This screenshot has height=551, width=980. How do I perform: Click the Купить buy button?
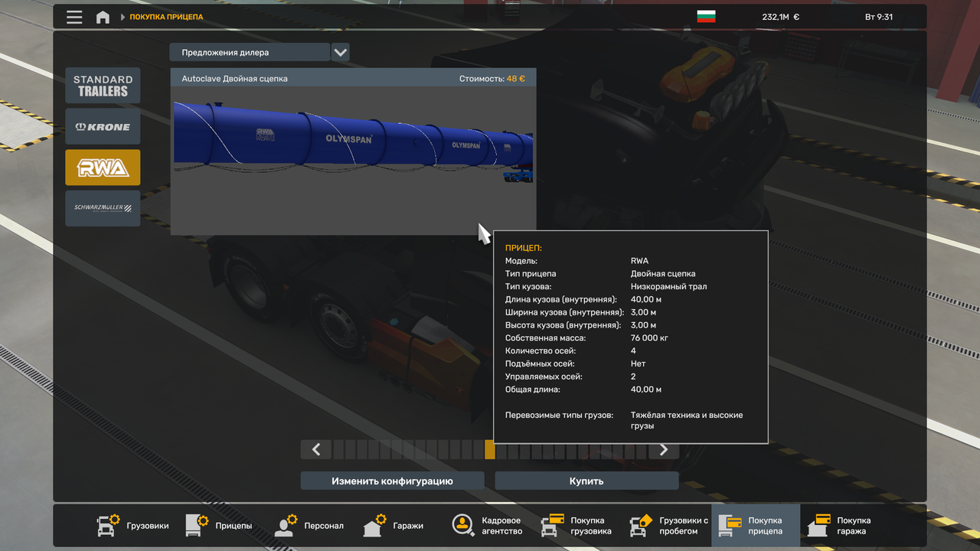click(586, 481)
